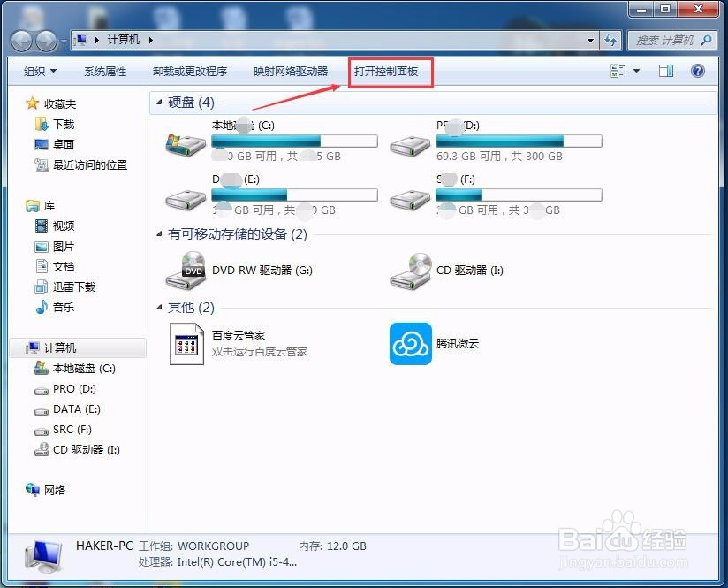Image resolution: width=728 pixels, height=588 pixels.
Task: Toggle the preview pane
Action: pos(665,71)
